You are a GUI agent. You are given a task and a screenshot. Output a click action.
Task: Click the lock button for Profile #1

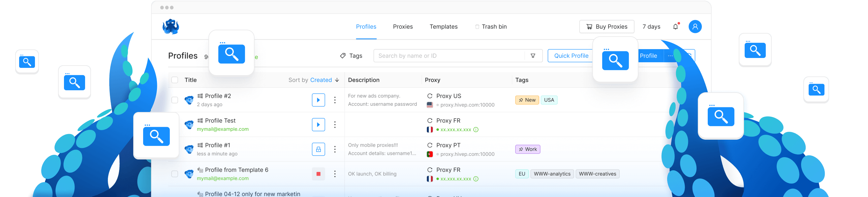pos(318,149)
